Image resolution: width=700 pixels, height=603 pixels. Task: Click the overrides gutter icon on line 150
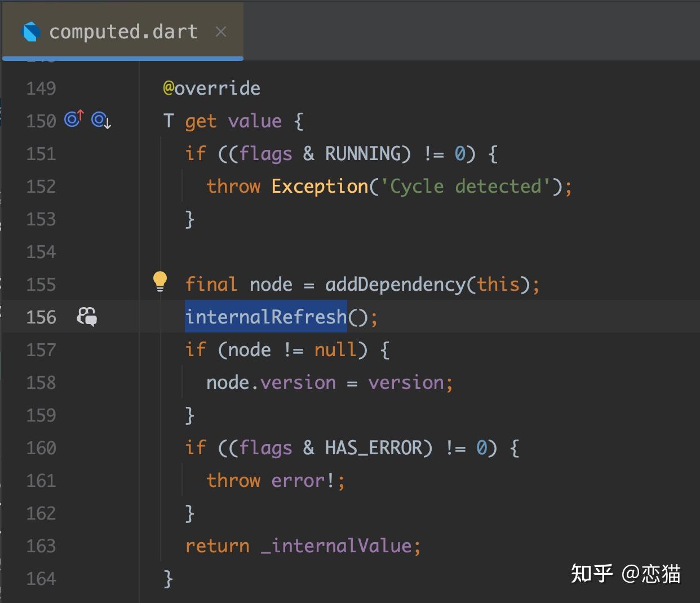tap(74, 119)
